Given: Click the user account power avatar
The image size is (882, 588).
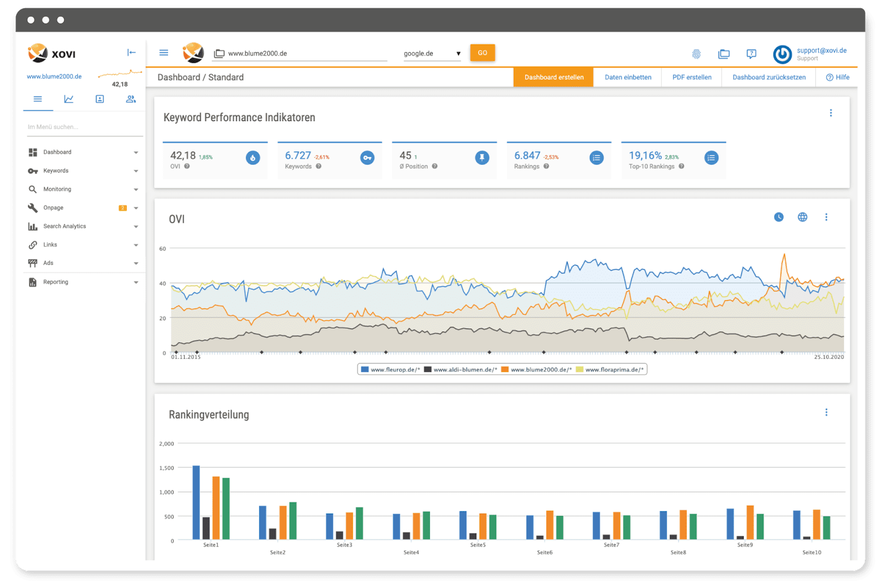Looking at the screenshot, I should click(x=782, y=54).
